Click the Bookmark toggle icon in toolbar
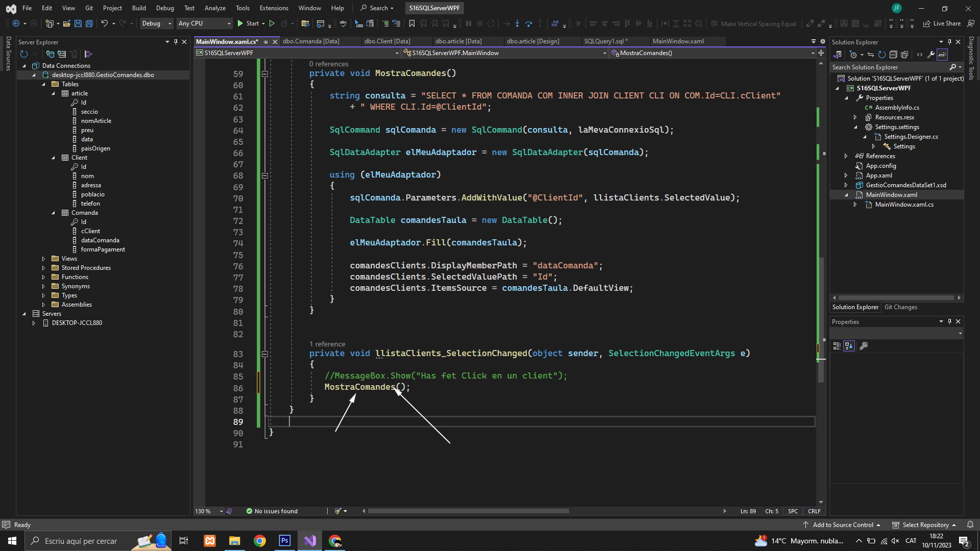Screen dimensions: 980x551 (412, 23)
